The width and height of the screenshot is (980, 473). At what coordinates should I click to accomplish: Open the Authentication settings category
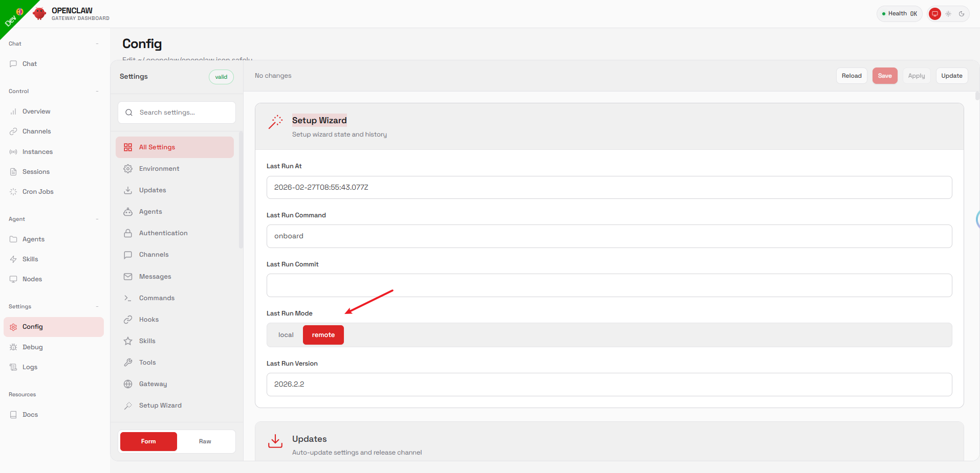pyautogui.click(x=163, y=233)
